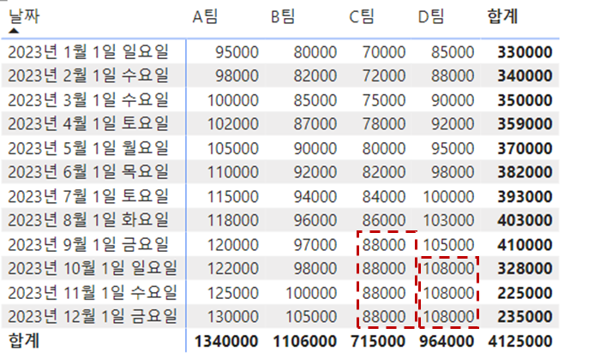Click A팀 value 95000 in January row
This screenshot has width=612, height=364.
(x=237, y=52)
